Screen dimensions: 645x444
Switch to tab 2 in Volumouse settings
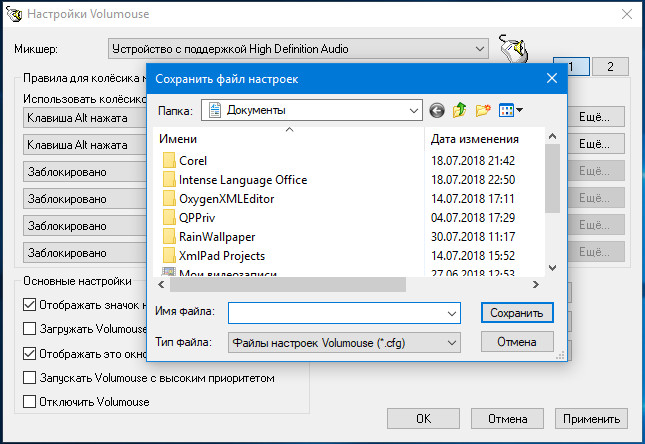click(610, 66)
